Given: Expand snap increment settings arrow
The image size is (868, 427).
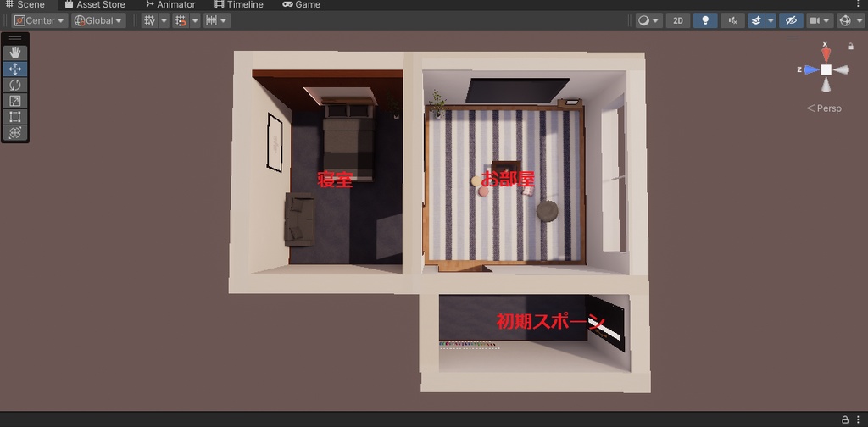Looking at the screenshot, I should (224, 20).
